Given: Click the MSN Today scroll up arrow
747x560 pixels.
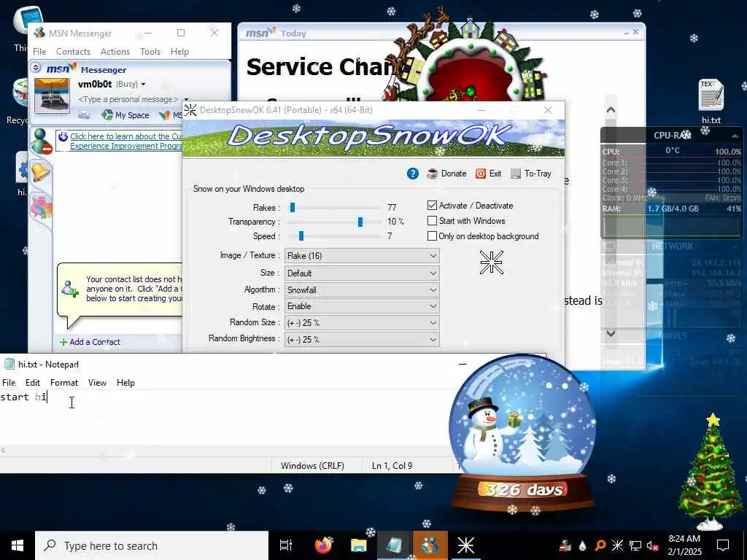Looking at the screenshot, I should 611,111.
